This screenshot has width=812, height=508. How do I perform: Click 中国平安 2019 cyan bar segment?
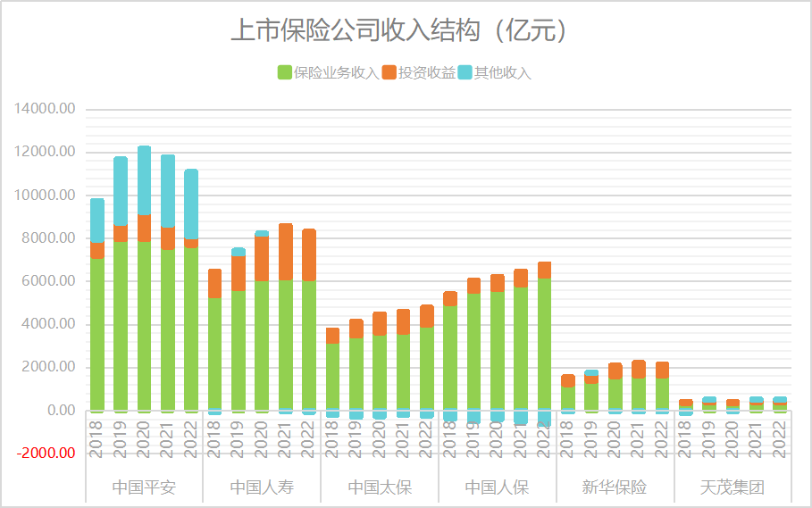(x=121, y=191)
